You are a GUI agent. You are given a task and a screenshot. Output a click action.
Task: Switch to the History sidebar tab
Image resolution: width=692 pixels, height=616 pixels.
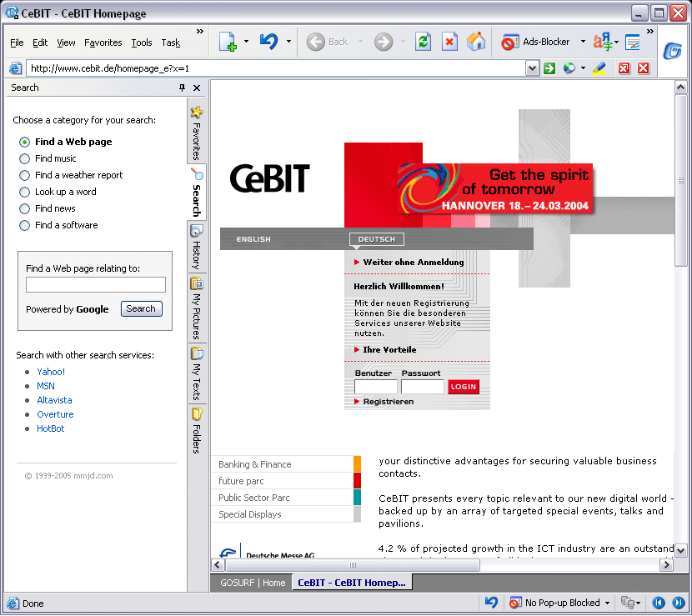(x=197, y=248)
